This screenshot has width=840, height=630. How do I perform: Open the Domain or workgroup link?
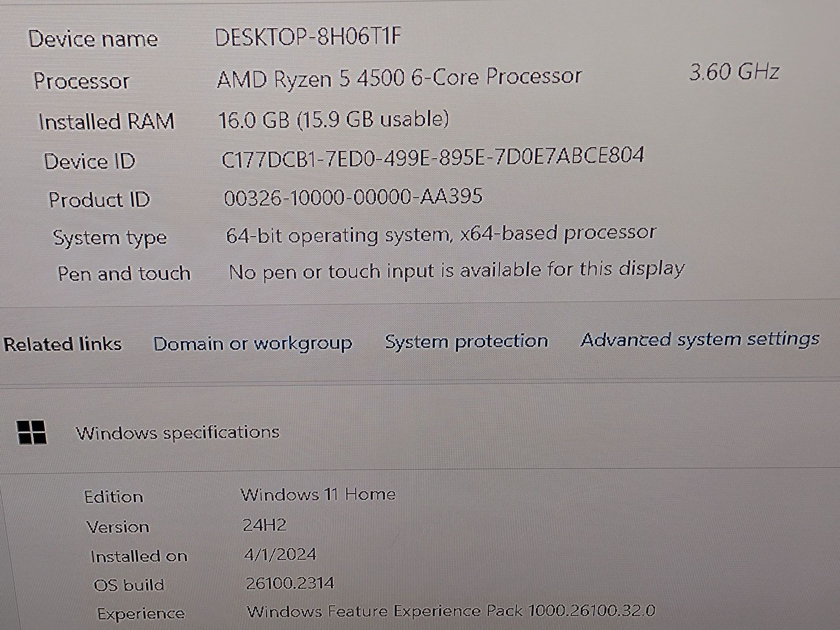click(253, 344)
